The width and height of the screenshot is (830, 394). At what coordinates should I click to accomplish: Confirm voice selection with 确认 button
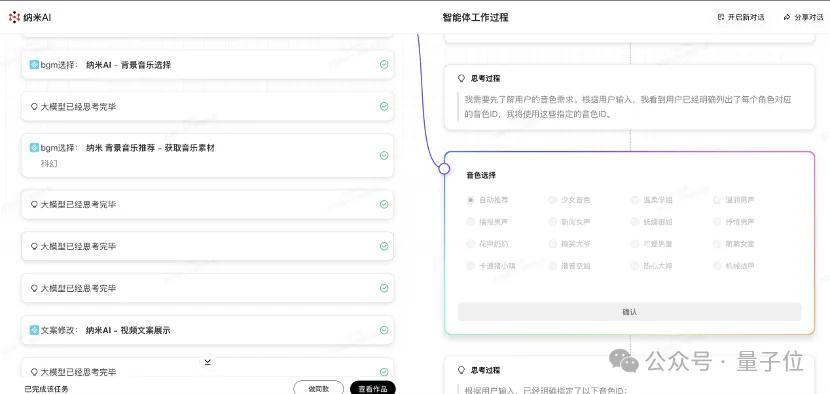pyautogui.click(x=629, y=312)
